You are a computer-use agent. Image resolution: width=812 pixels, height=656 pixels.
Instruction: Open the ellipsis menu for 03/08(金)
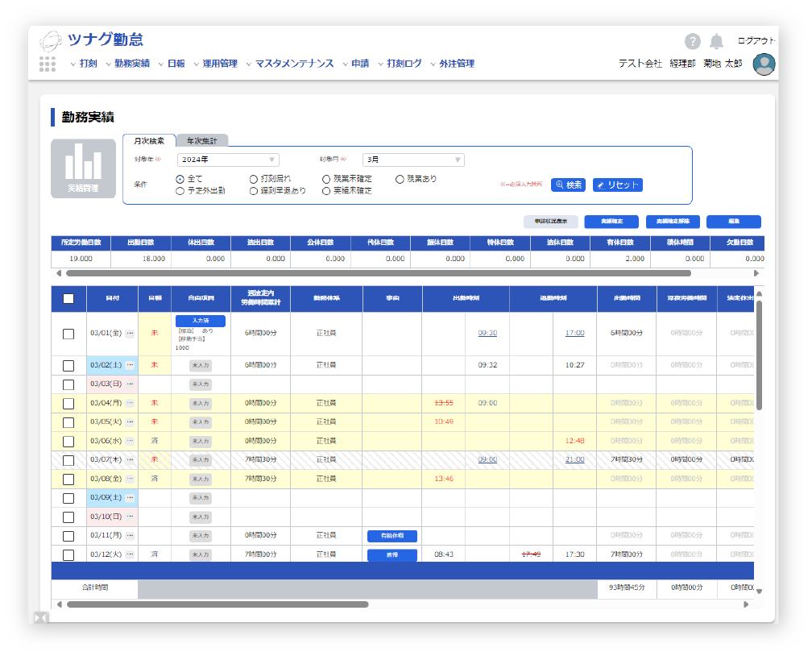pos(130,479)
